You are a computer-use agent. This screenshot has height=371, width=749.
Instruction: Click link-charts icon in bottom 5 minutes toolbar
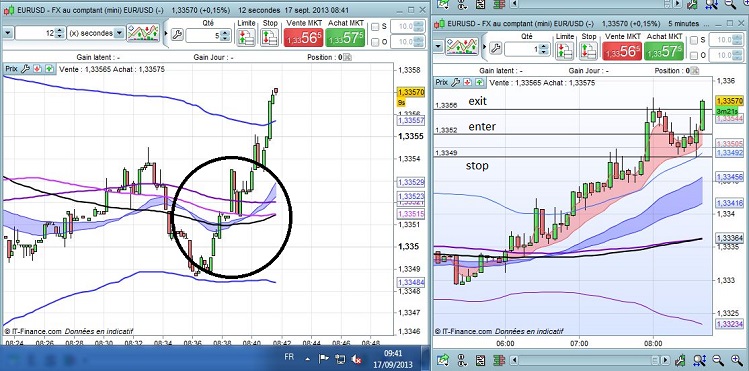[462, 360]
